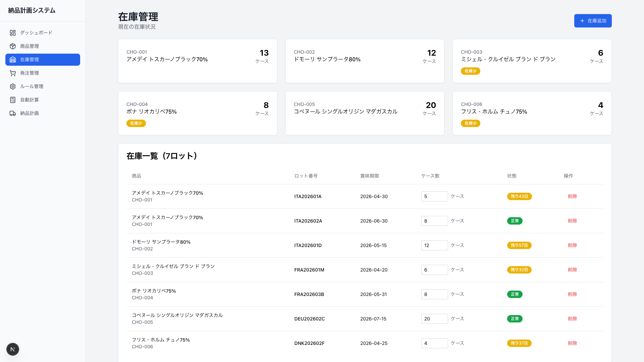Click the product management box icon
The width and height of the screenshot is (644, 362).
pyautogui.click(x=13, y=46)
